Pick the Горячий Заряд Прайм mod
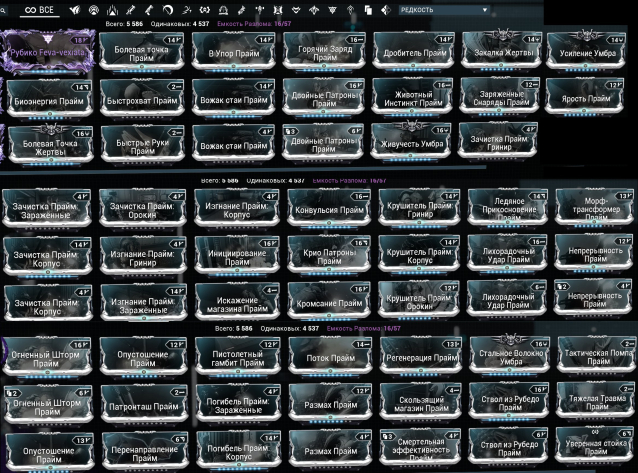638x473 pixels. (324, 52)
